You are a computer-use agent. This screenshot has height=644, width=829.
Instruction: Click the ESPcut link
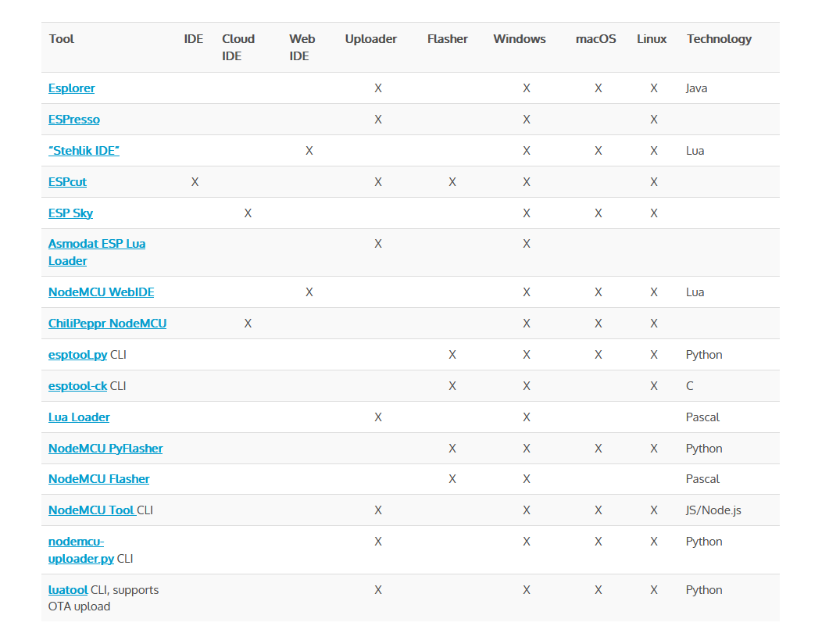tap(67, 182)
